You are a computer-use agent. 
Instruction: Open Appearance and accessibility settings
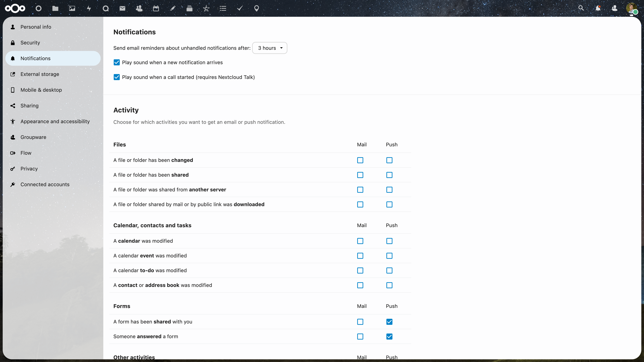53,121
